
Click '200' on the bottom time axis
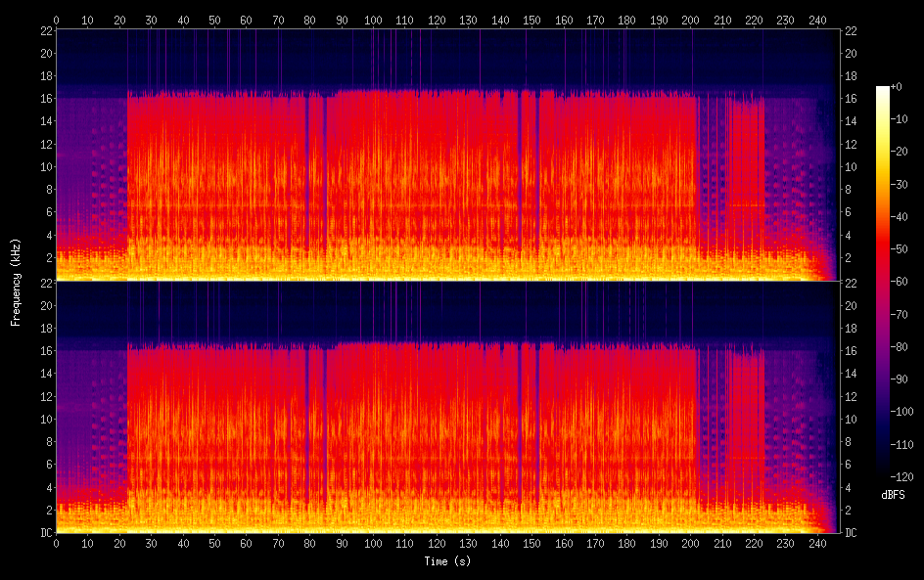691,544
